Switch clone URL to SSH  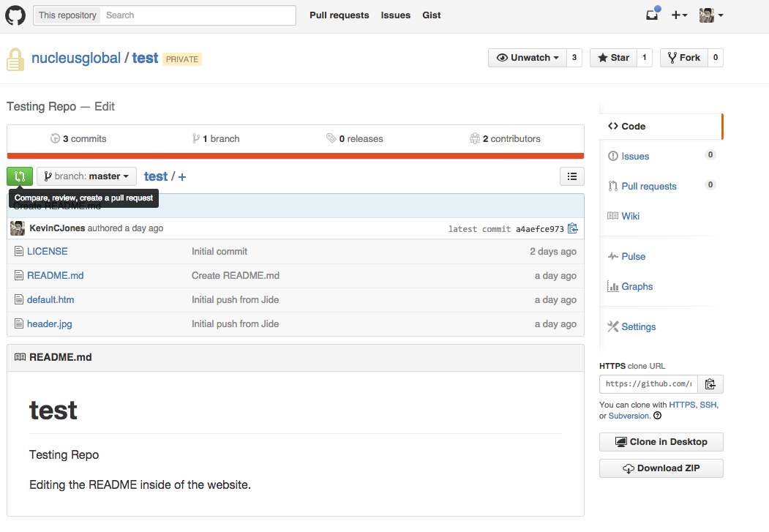(708, 405)
